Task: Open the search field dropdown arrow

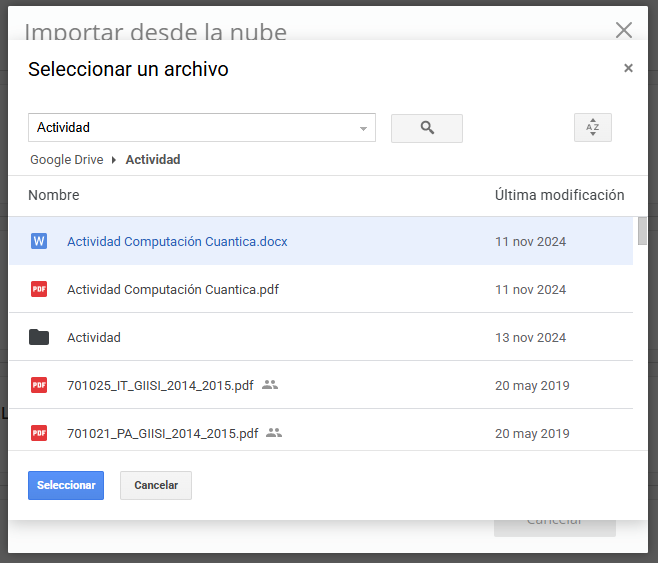Action: (x=363, y=128)
